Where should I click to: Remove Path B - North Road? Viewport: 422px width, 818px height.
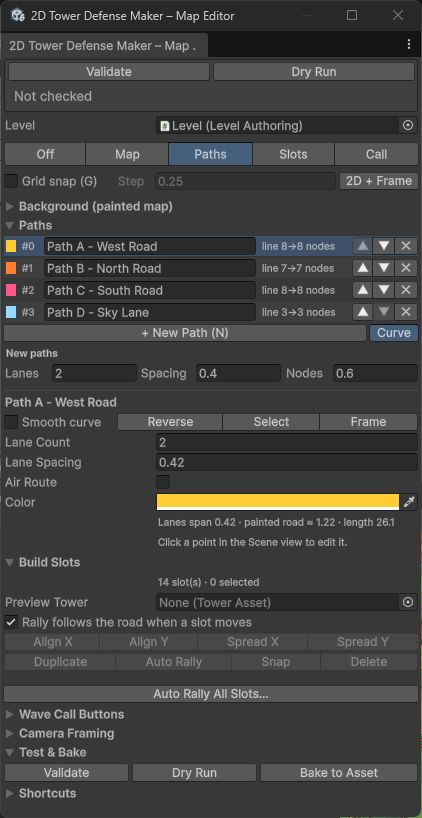[x=406, y=268]
